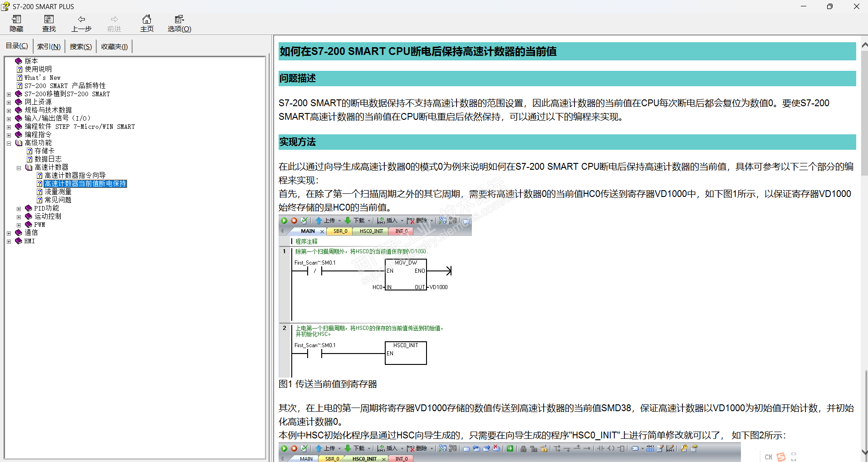868x462 pixels.
Task: Click the 隐藏 (Hide) toolbar icon
Action: point(16,23)
